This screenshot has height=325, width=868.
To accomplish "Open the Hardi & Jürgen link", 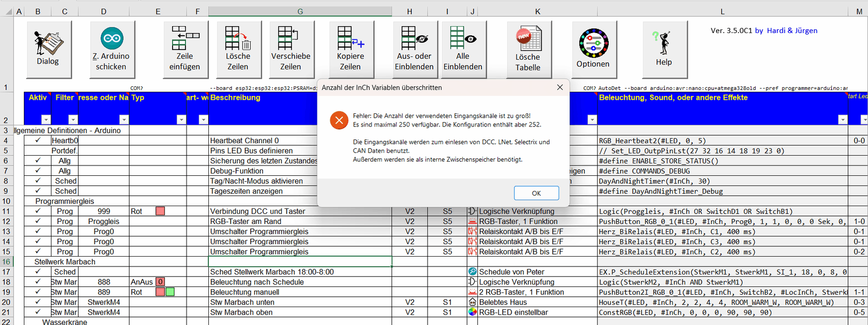I will coord(792,31).
